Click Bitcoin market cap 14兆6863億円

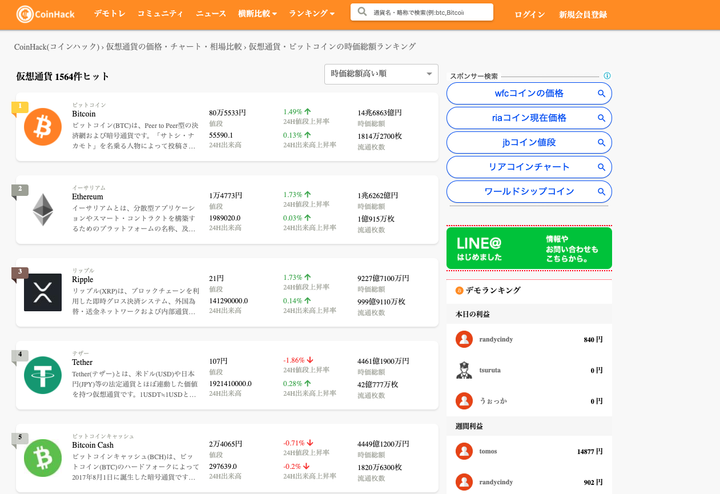(x=380, y=113)
